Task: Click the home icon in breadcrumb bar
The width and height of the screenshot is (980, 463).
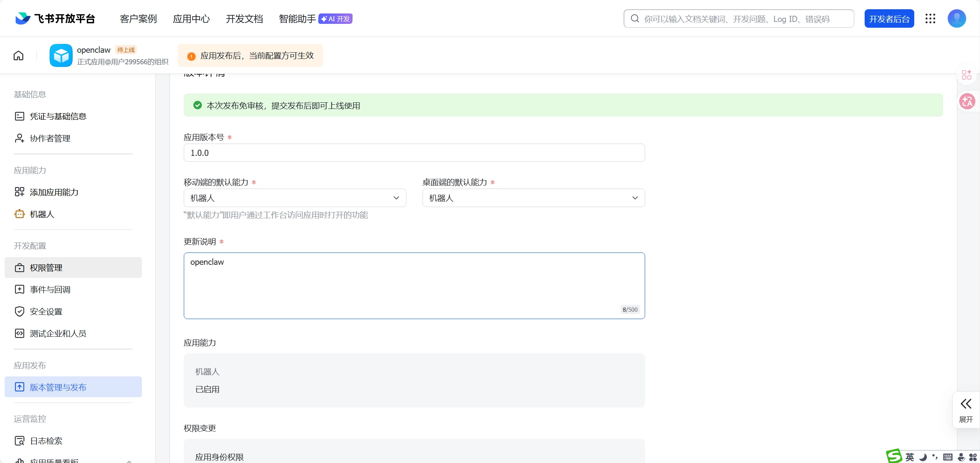Action: coord(18,56)
